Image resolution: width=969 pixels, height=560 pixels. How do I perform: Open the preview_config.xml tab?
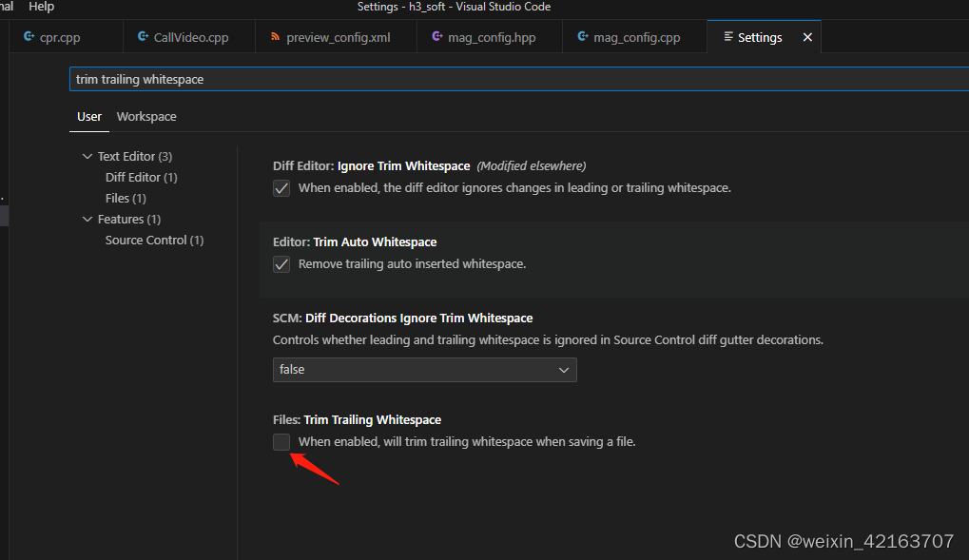(337, 36)
